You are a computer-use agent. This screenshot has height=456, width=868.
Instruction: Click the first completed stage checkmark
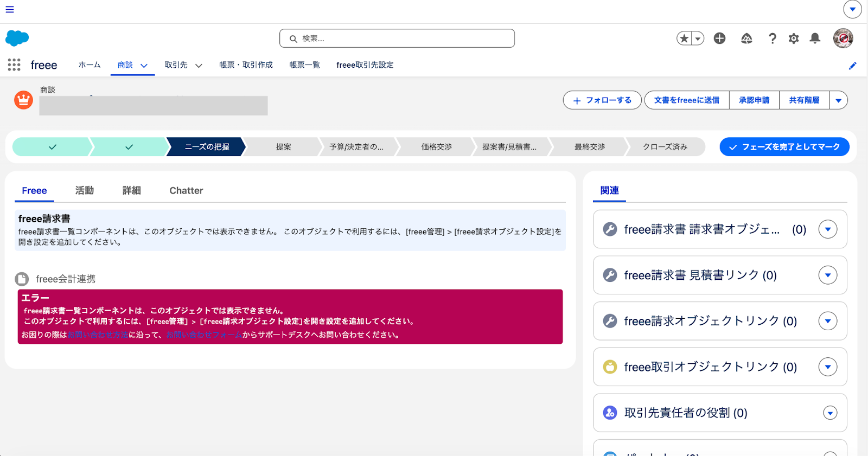(x=52, y=147)
